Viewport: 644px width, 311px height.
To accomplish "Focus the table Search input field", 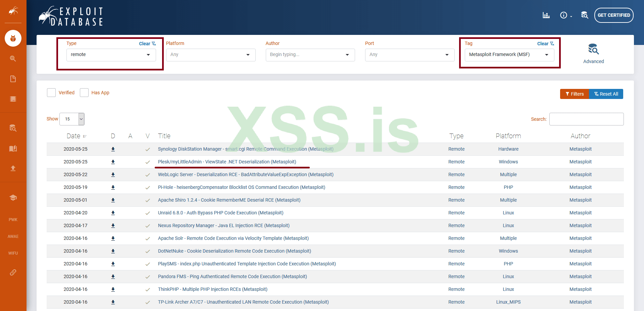I will (x=586, y=119).
